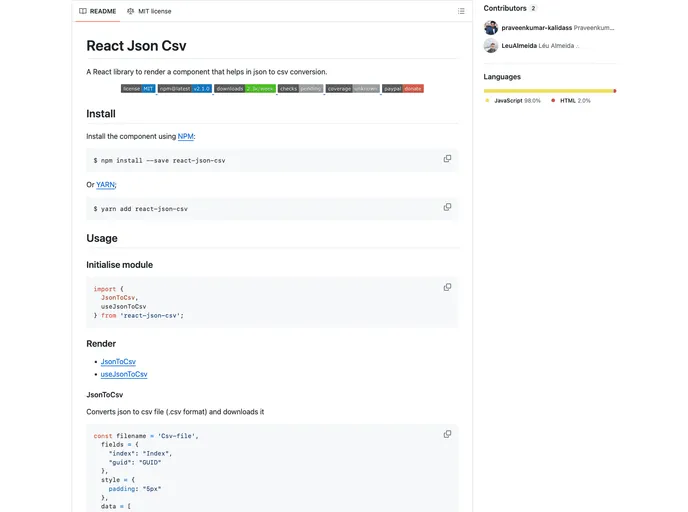Image resolution: width=688 pixels, height=512 pixels.
Task: Click the React Json Csv heading
Action: [136, 46]
